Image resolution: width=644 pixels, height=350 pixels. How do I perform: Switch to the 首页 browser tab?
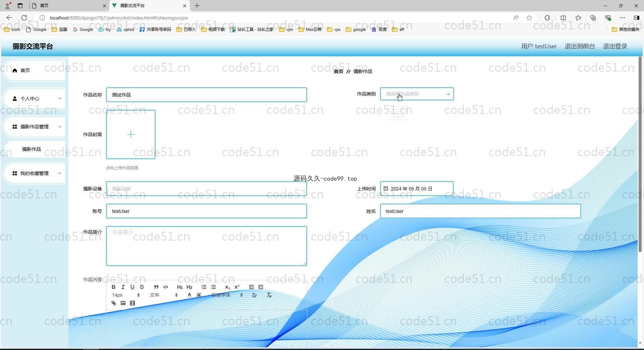coord(69,6)
